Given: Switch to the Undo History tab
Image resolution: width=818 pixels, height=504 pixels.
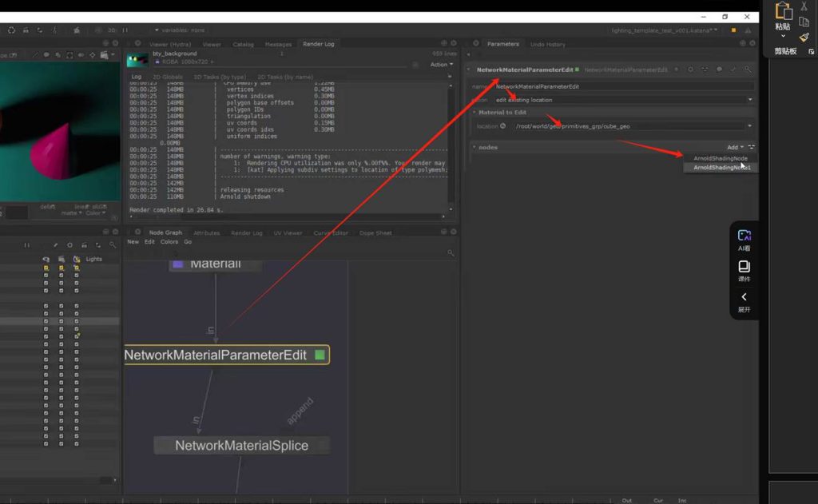Looking at the screenshot, I should (x=547, y=44).
